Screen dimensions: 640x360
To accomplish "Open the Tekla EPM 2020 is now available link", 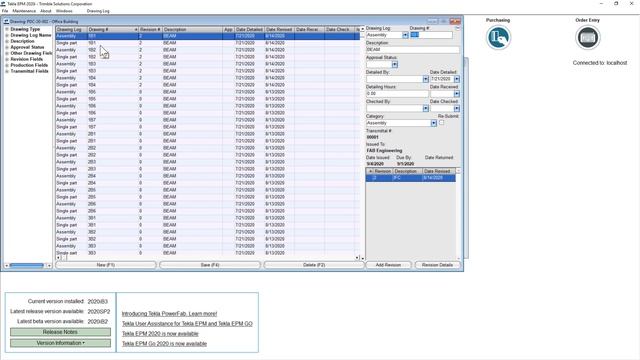I will (160, 333).
